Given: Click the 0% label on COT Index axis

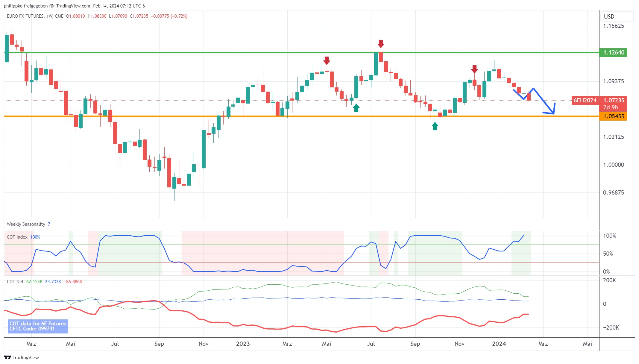Looking at the screenshot, I should pos(606,272).
